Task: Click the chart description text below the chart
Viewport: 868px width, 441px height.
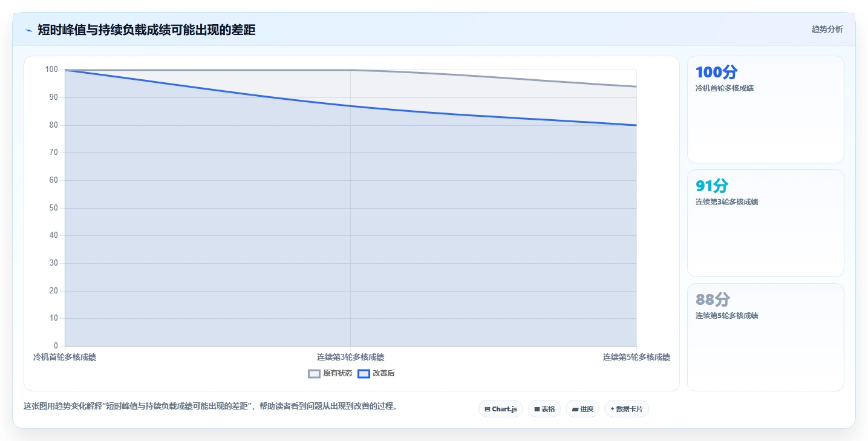Action: [212, 407]
